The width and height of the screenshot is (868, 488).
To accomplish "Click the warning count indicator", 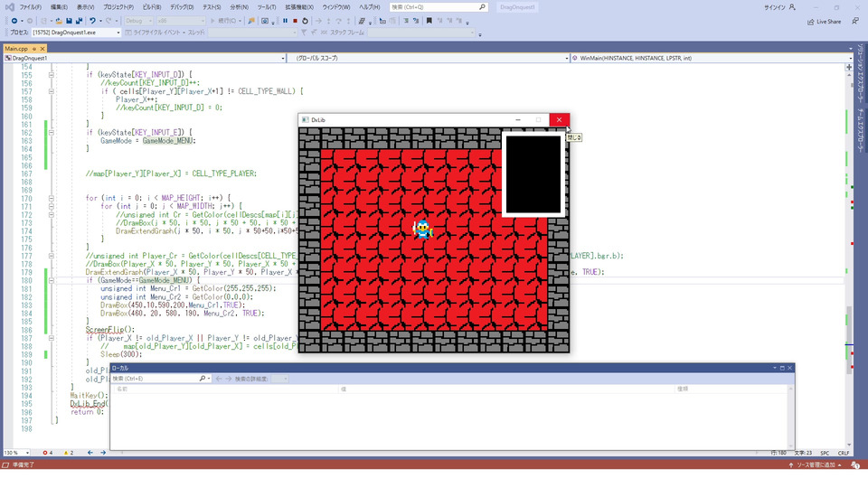I will click(69, 453).
